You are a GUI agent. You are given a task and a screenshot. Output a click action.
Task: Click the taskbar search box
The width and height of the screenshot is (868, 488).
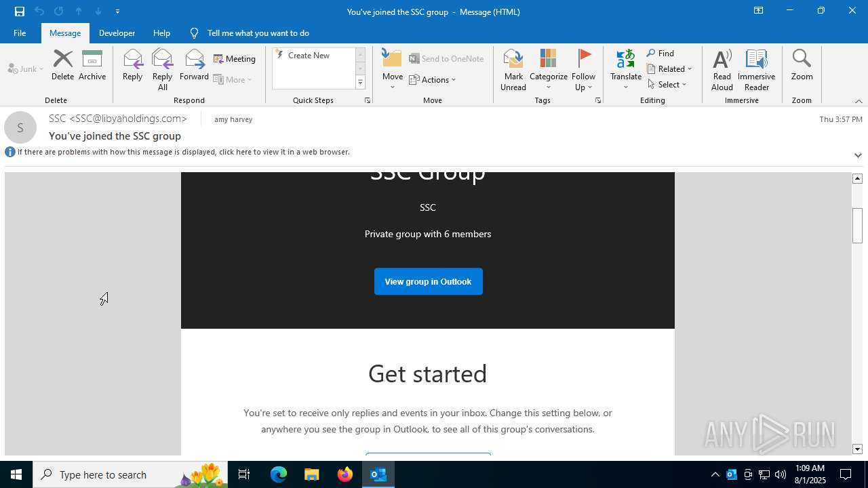pyautogui.click(x=130, y=474)
